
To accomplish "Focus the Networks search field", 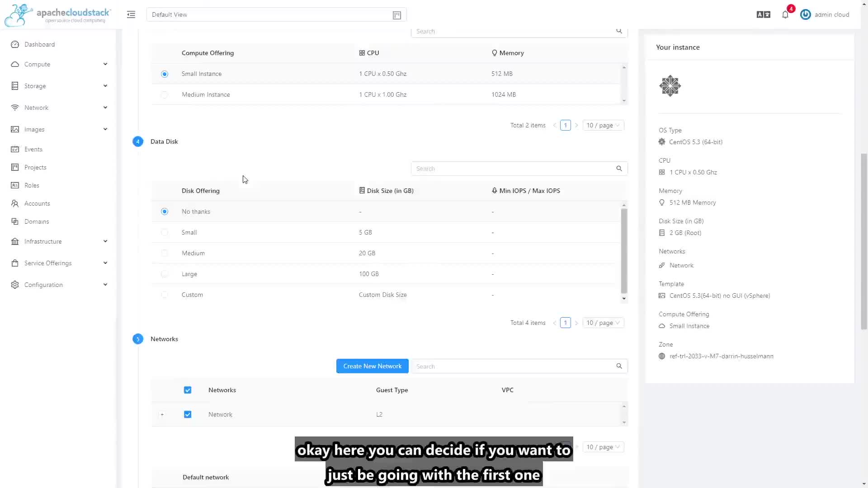I will 519,366.
